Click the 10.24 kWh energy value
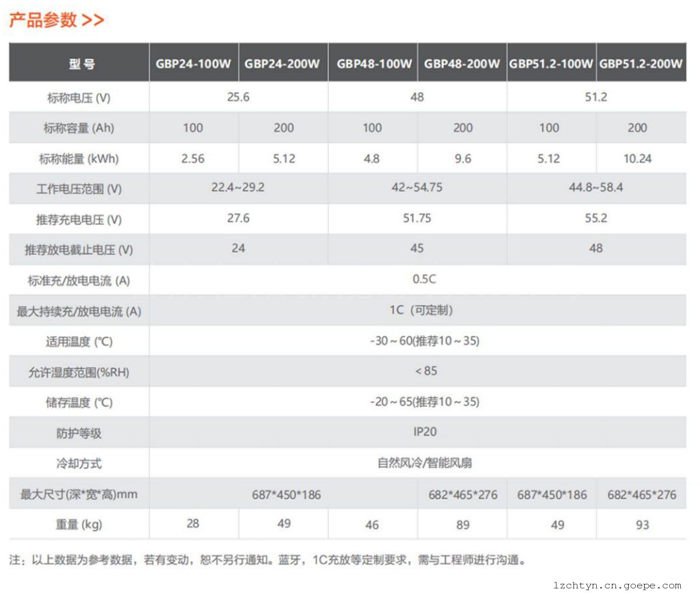Screen dimensions: 700x596 tap(637, 159)
